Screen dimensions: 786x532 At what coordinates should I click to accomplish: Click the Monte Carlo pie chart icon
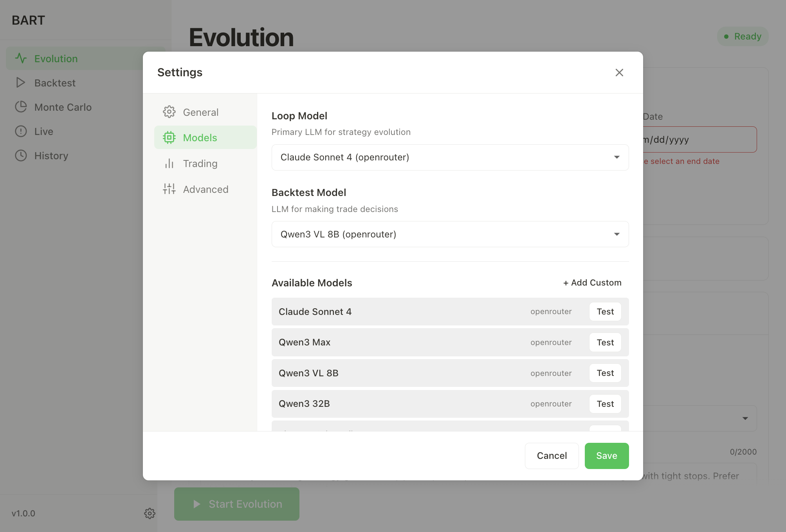click(x=21, y=107)
